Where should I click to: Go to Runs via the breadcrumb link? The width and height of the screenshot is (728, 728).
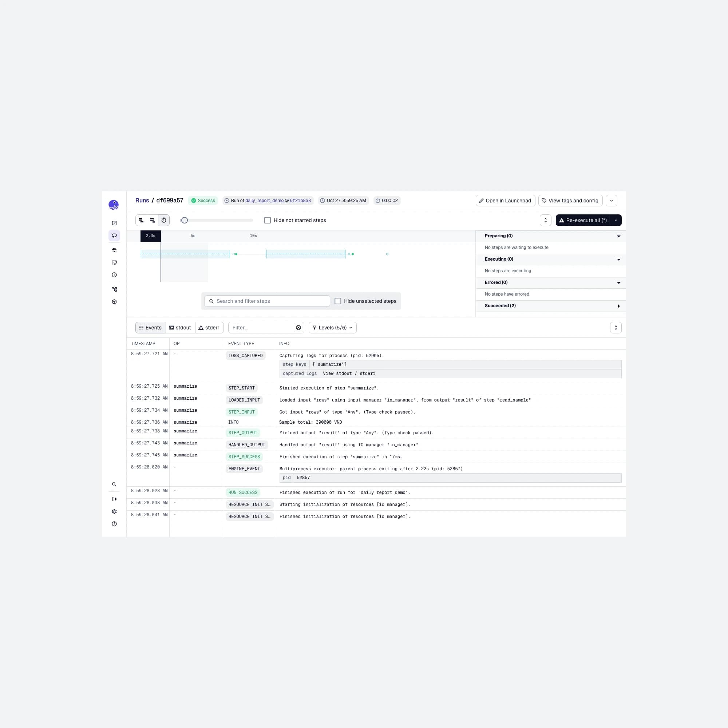tap(142, 201)
